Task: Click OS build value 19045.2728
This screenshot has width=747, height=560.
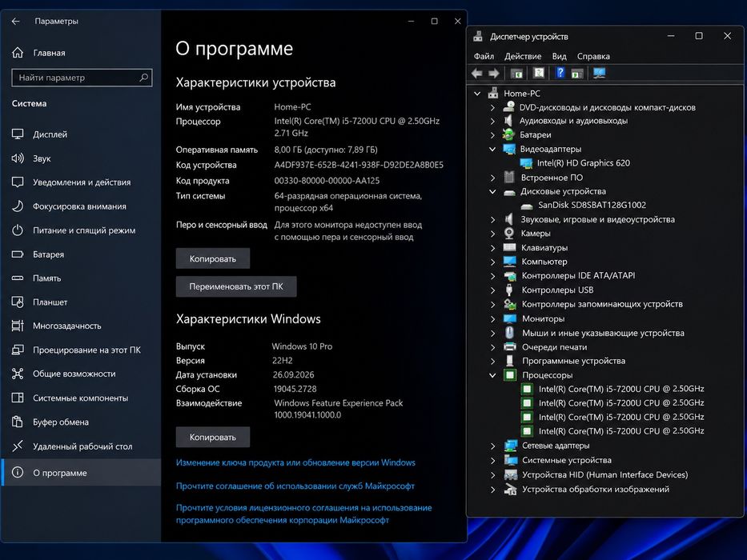Action: (295, 389)
